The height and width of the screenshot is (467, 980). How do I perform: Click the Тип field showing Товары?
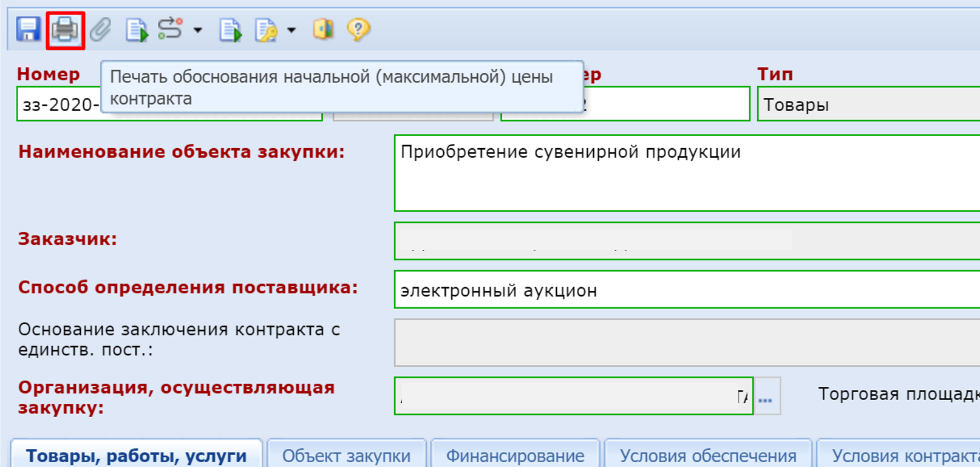point(868,104)
